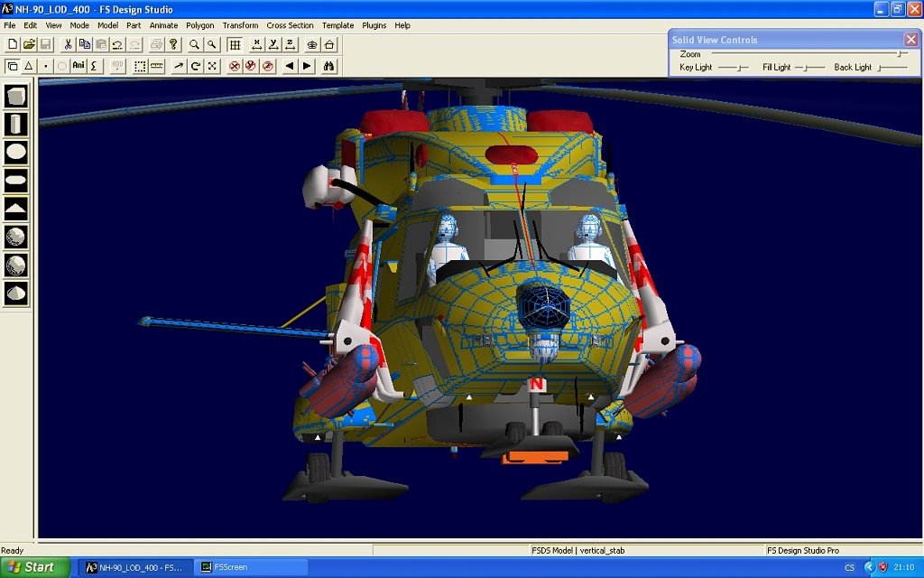The width and height of the screenshot is (924, 578).
Task: Cut selection with the scissors icon
Action: (x=68, y=44)
